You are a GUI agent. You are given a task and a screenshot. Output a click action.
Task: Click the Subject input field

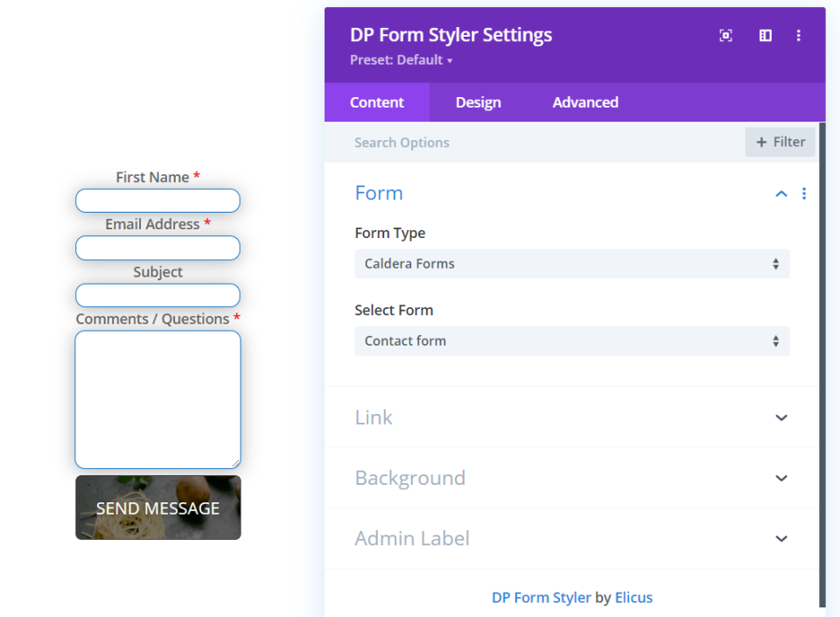click(157, 295)
